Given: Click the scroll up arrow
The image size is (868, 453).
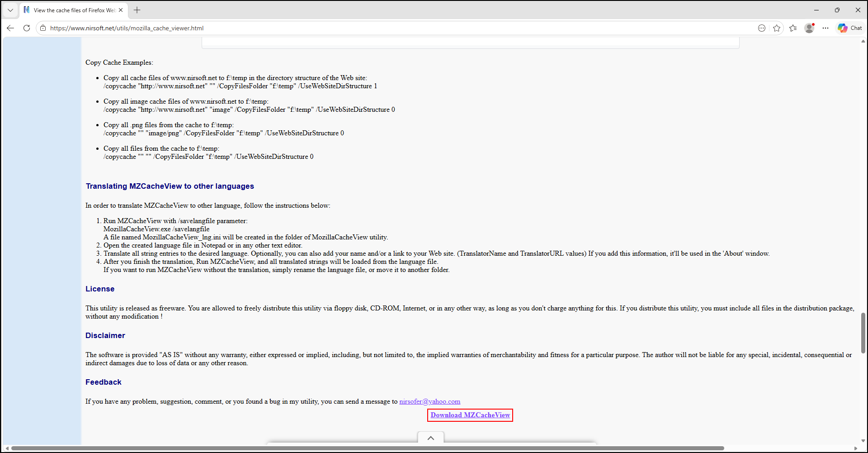Looking at the screenshot, I should [863, 41].
